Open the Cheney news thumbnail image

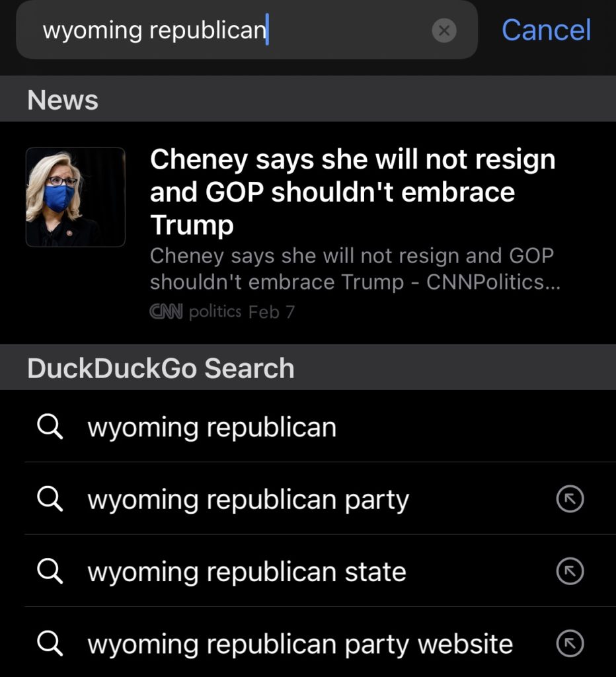click(x=75, y=197)
